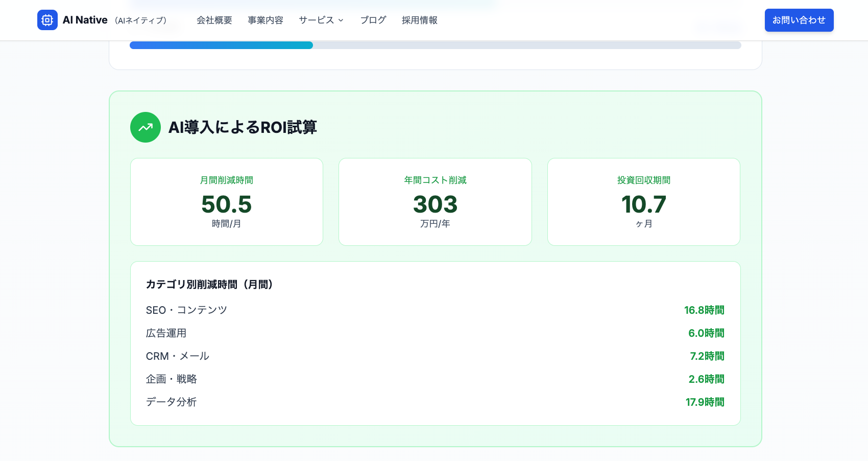Screen dimensions: 868x461
Task: Open the 採用情報 page from the navbar
Action: click(x=419, y=20)
